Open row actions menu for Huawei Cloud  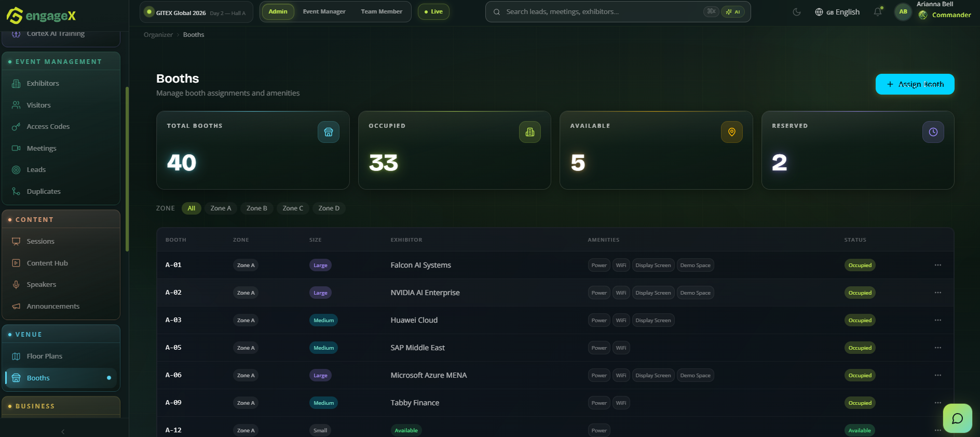[938, 320]
